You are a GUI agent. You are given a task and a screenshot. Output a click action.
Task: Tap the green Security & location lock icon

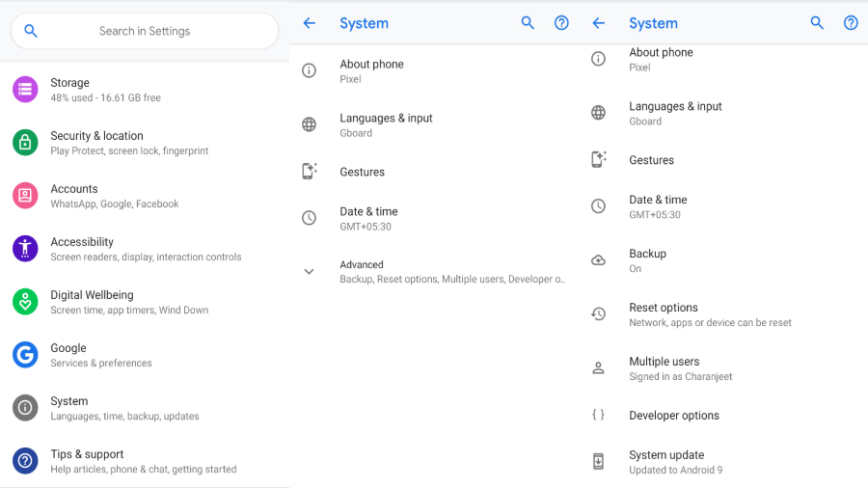[x=25, y=143]
